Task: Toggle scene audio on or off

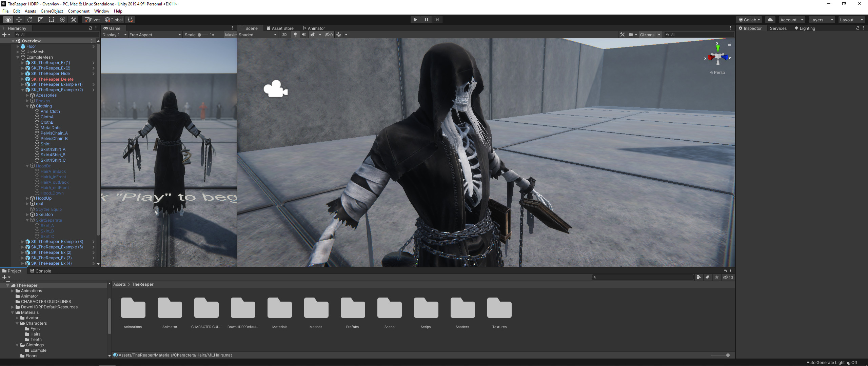Action: 304,35
